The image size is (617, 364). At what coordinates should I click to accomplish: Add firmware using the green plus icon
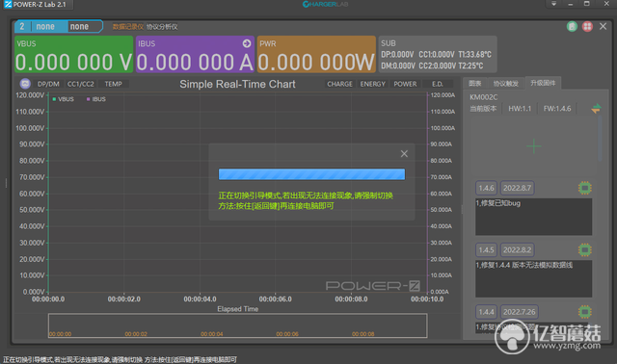(x=533, y=146)
